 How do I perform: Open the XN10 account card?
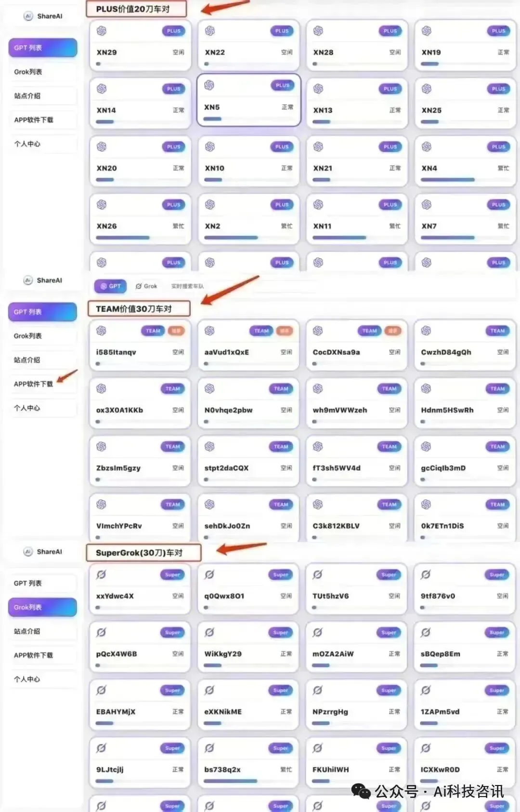[x=248, y=161]
